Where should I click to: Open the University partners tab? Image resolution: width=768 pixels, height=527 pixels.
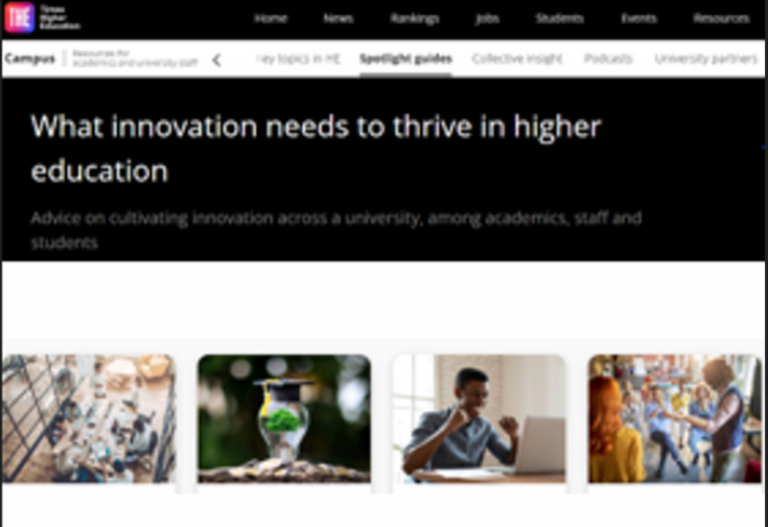[706, 59]
